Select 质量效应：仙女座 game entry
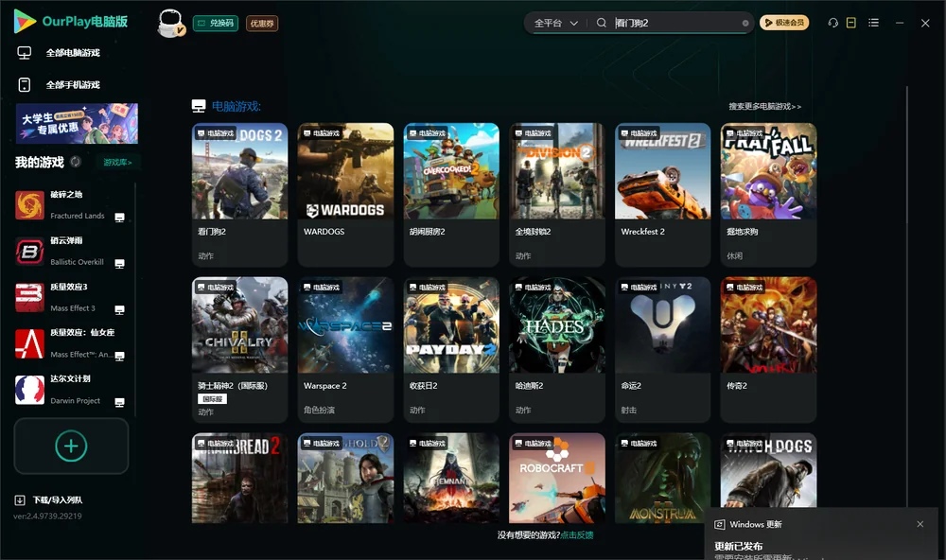The image size is (946, 560). pyautogui.click(x=71, y=344)
